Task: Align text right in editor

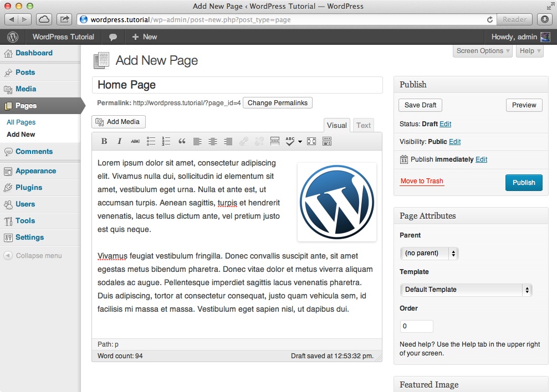Action: [x=228, y=141]
